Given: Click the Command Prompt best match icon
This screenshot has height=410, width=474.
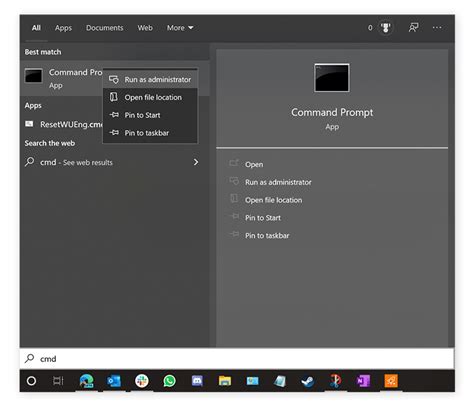Looking at the screenshot, I should (x=34, y=76).
